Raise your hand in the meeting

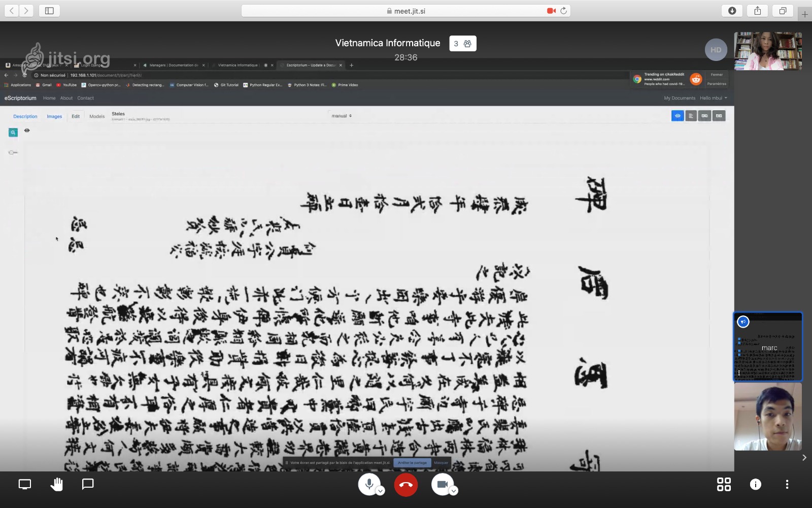coord(56,484)
